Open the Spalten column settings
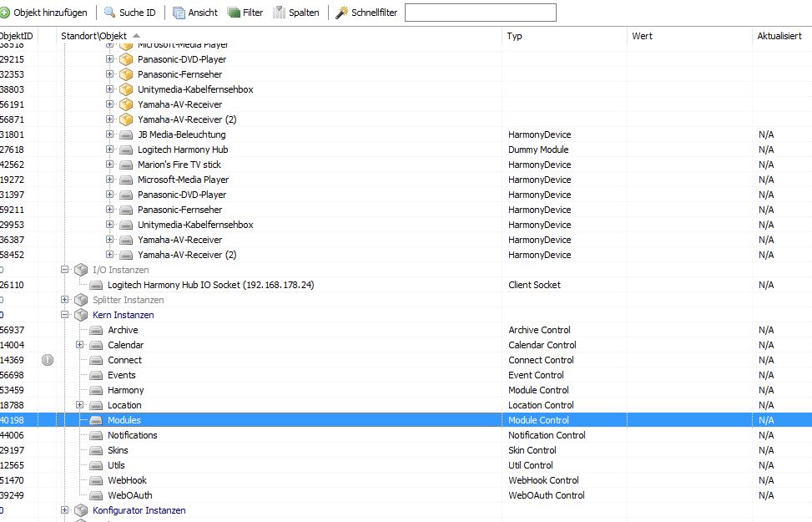812x522 pixels. [296, 13]
